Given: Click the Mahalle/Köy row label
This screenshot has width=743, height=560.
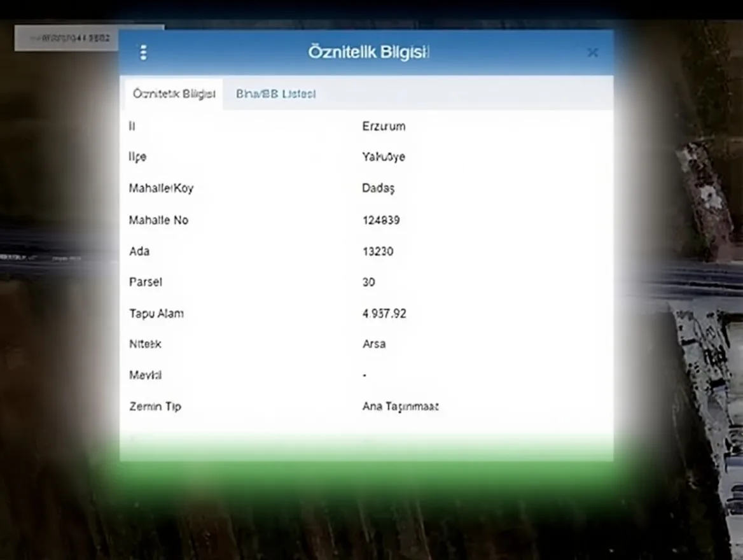Looking at the screenshot, I should [x=161, y=188].
